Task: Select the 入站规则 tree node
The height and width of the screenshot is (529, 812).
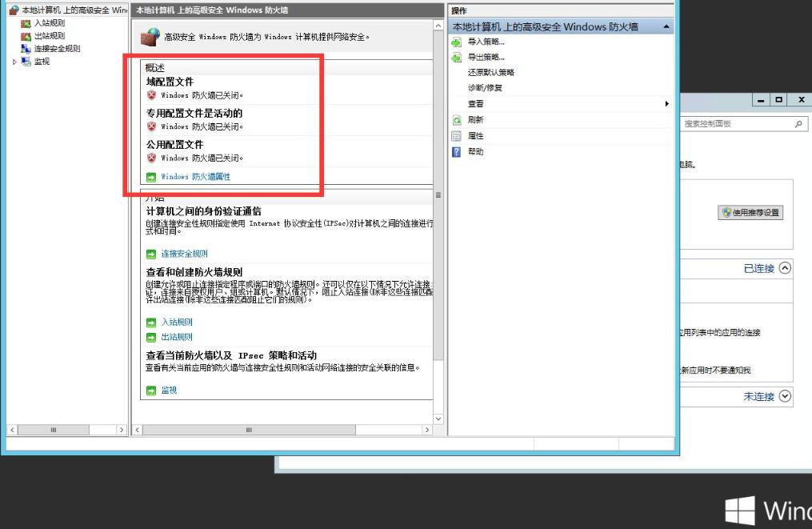Action: pos(49,22)
